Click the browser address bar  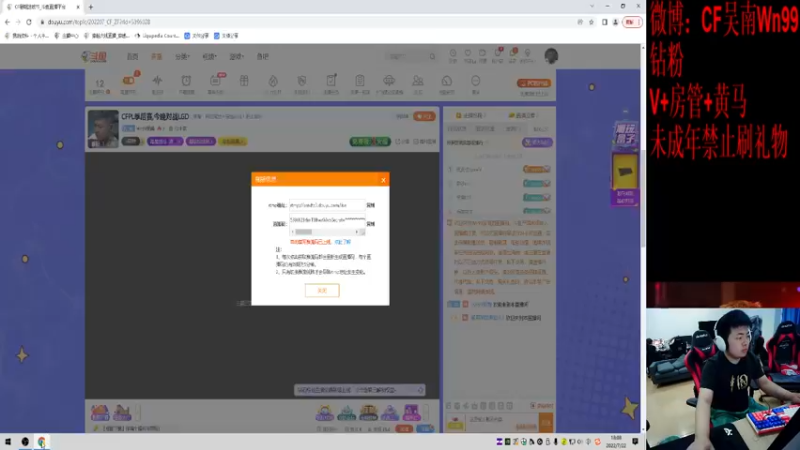306,22
